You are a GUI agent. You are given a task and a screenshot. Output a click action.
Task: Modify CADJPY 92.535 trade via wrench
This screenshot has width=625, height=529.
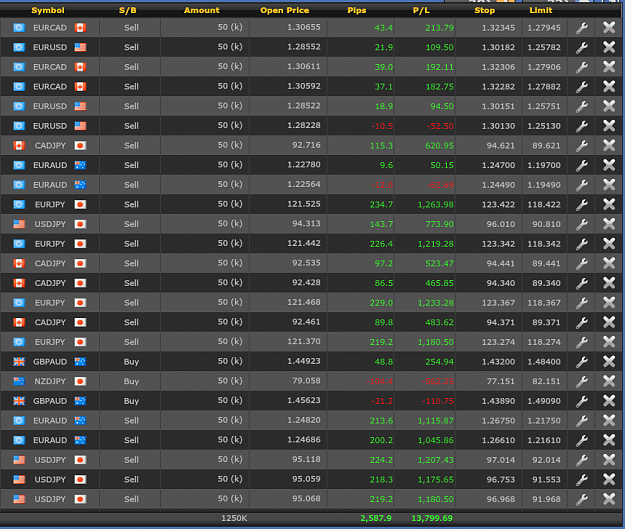pyautogui.click(x=582, y=264)
